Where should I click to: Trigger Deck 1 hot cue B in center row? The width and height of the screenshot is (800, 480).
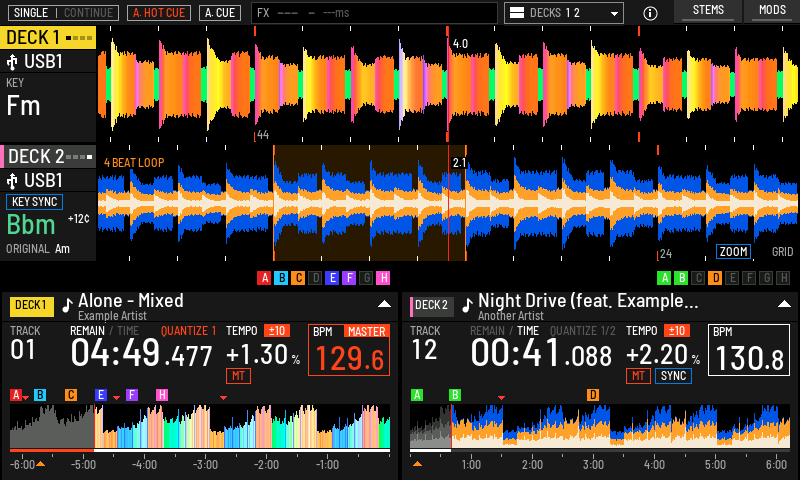tap(281, 278)
